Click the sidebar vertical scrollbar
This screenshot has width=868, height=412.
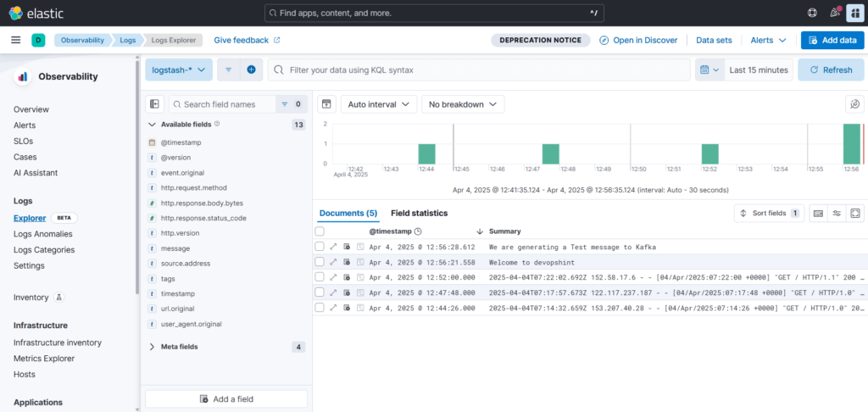coord(138,177)
